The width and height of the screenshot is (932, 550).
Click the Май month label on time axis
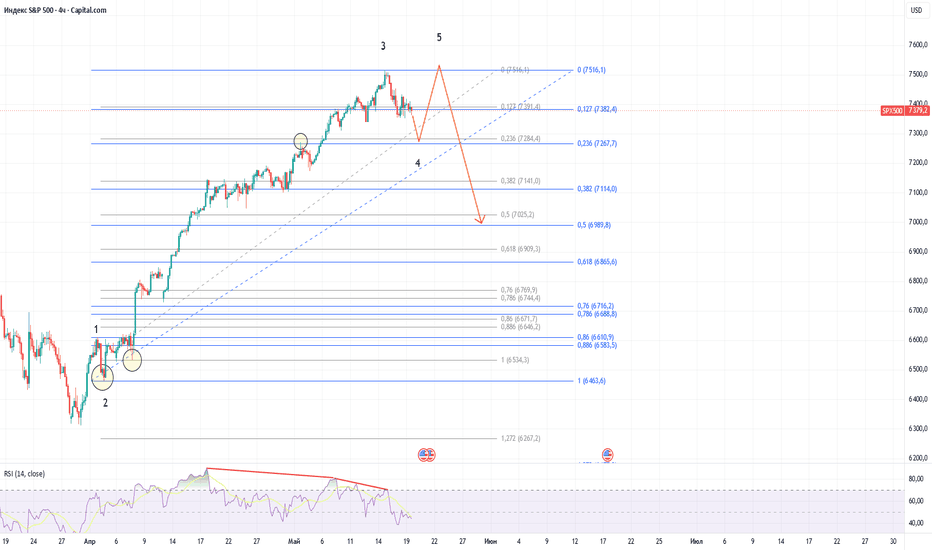point(294,541)
